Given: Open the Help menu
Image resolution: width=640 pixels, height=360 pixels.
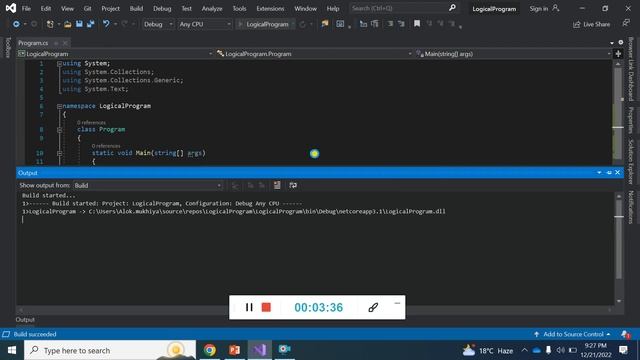Looking at the screenshot, I should tap(333, 8).
